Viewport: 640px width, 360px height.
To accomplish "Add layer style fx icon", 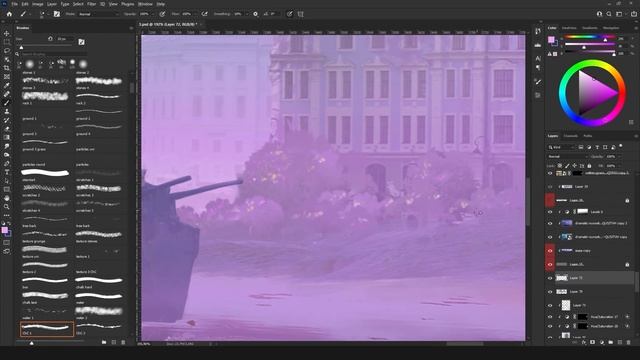I will [x=584, y=342].
